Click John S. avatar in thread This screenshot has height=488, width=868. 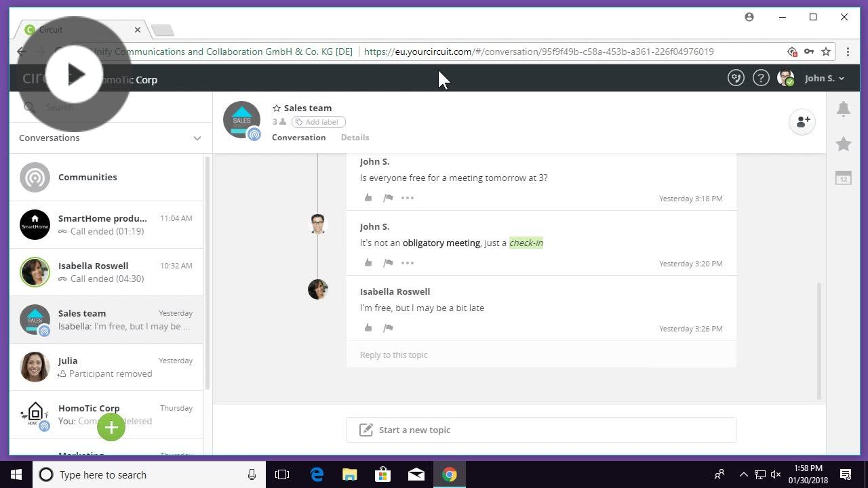click(x=317, y=224)
